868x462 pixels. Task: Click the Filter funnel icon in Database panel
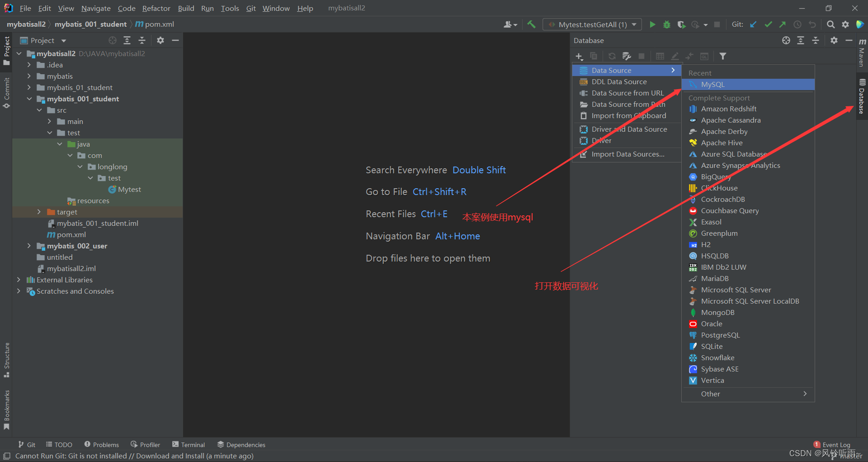coord(723,56)
